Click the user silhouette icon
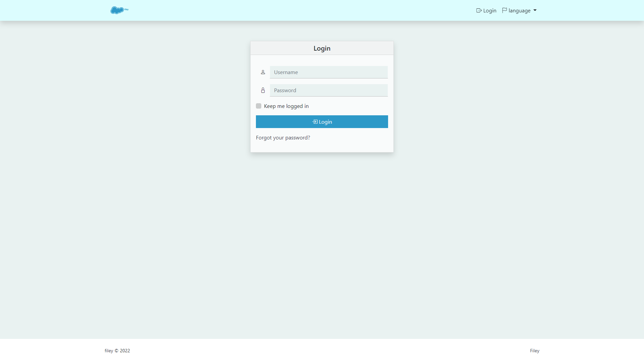644x362 pixels. tap(263, 72)
